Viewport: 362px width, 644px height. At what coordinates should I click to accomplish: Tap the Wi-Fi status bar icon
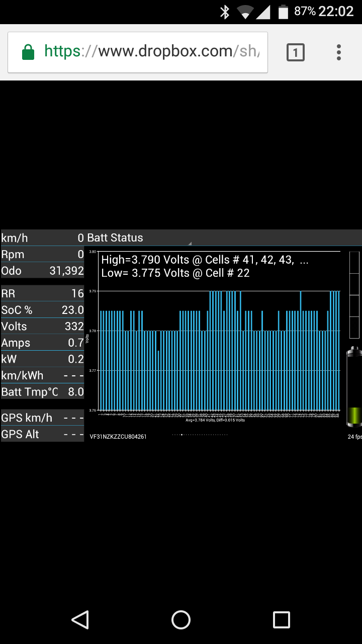coord(245,12)
